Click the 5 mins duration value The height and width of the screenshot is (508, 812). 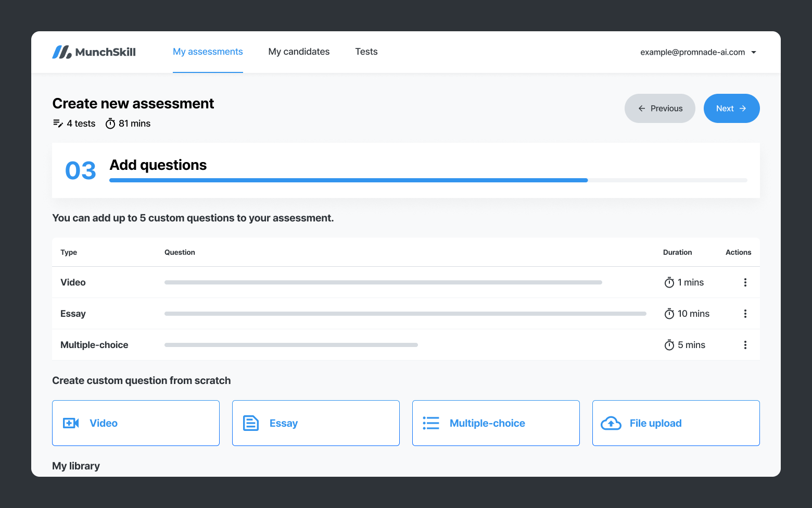[x=691, y=345]
